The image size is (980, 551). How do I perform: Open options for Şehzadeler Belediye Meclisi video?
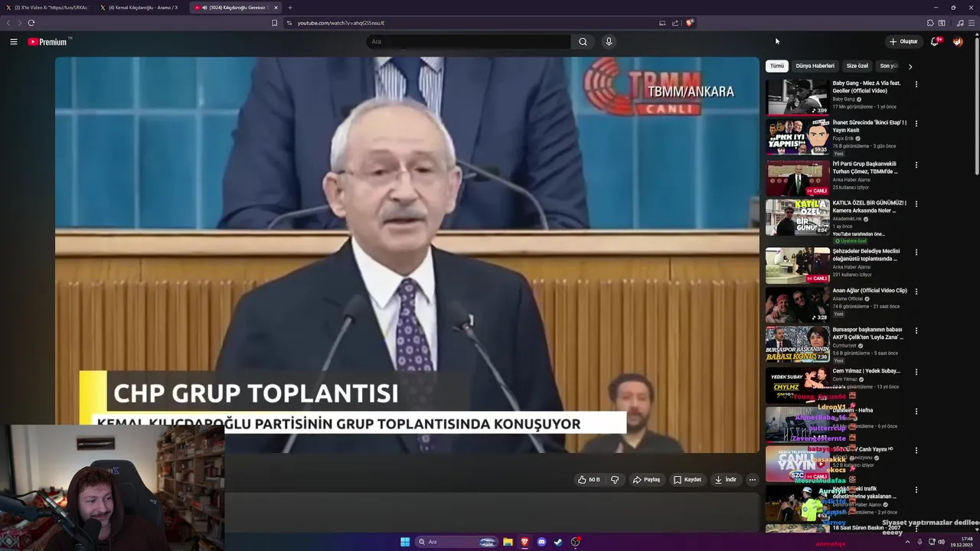[x=916, y=252]
